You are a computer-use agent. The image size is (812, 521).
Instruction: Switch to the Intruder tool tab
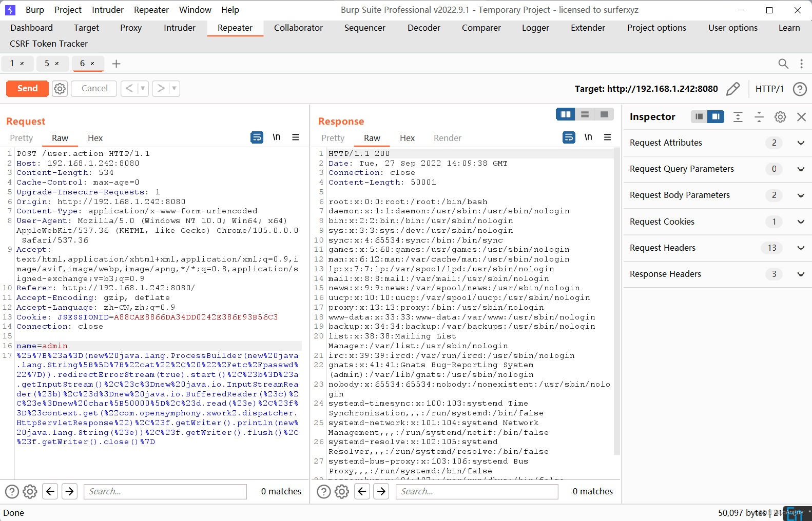(x=180, y=28)
